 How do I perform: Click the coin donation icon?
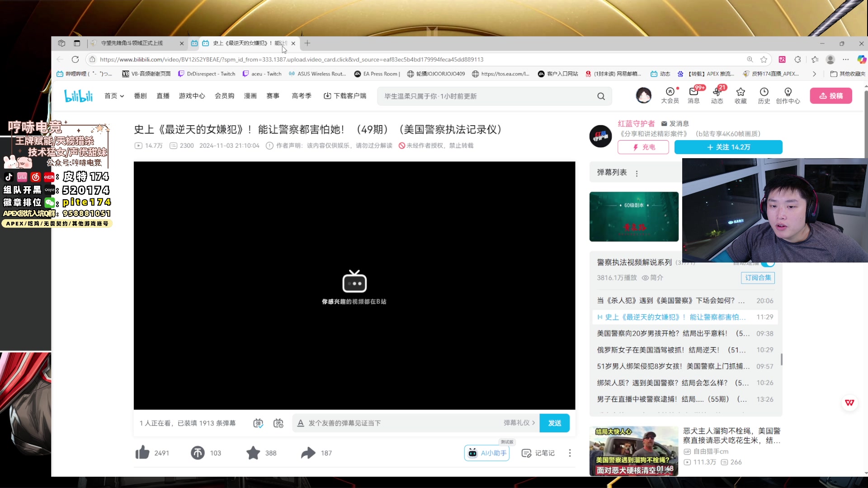click(x=198, y=453)
